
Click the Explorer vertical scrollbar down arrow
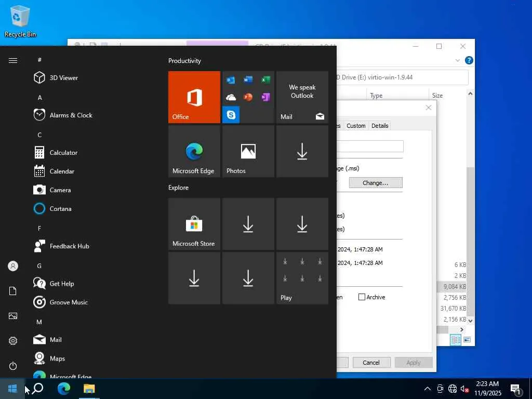point(470,320)
